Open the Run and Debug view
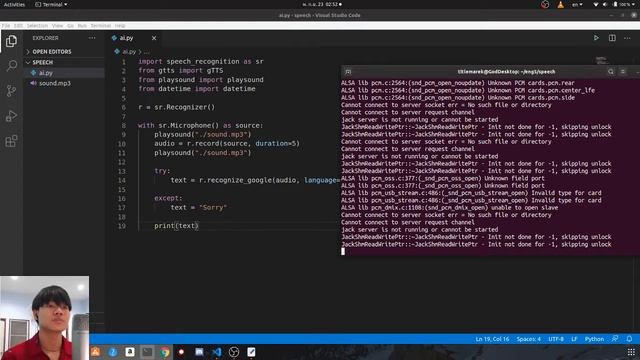The image size is (640, 360). click(x=11, y=116)
